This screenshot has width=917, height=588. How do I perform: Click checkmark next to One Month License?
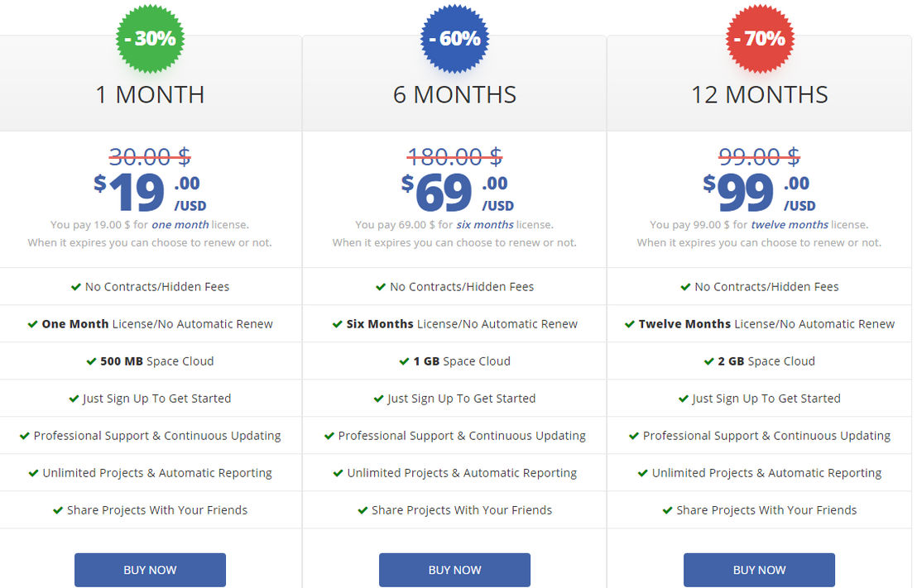coord(33,324)
